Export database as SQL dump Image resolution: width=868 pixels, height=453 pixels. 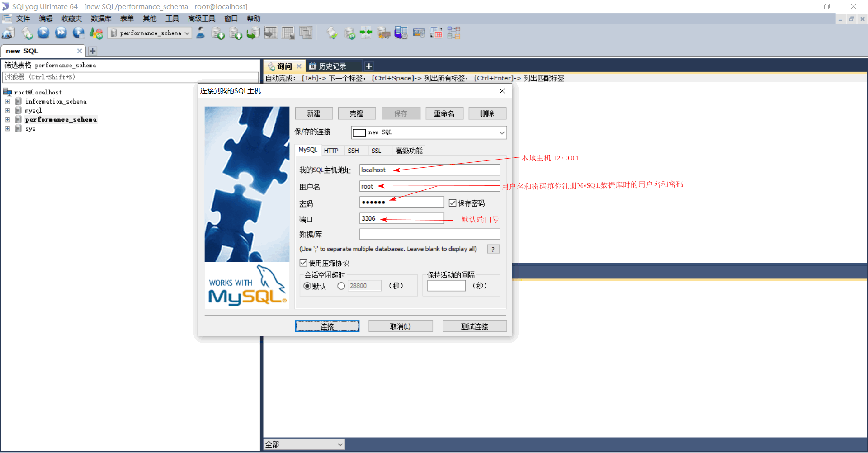click(218, 33)
